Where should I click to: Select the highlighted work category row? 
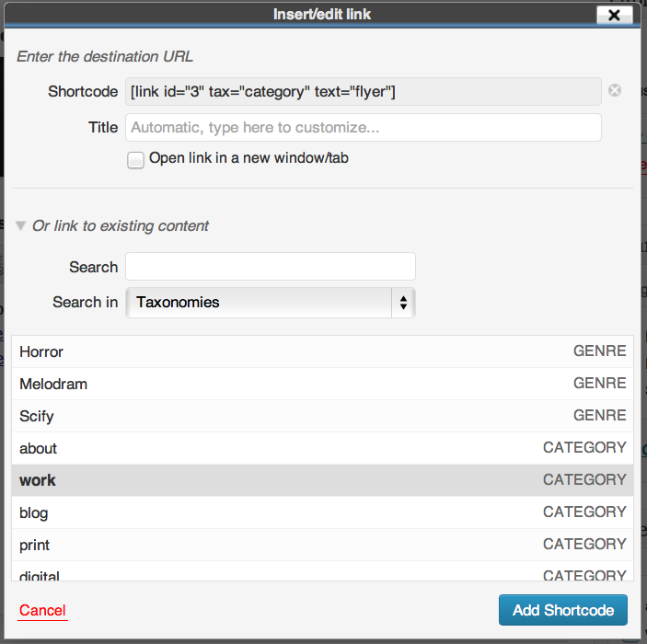(x=322, y=480)
